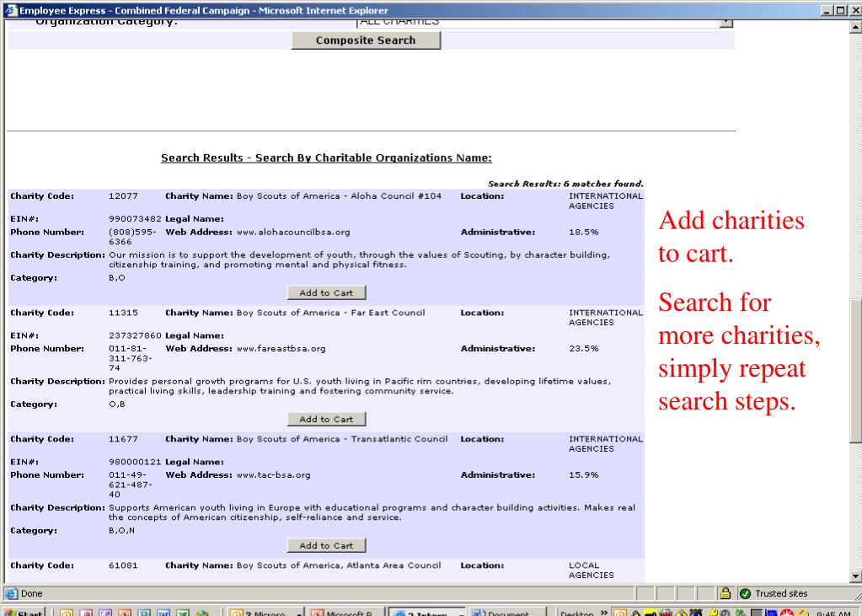The image size is (862, 616).
Task: Click the Internet Explorer page icon beside Done
Action: coord(11,593)
